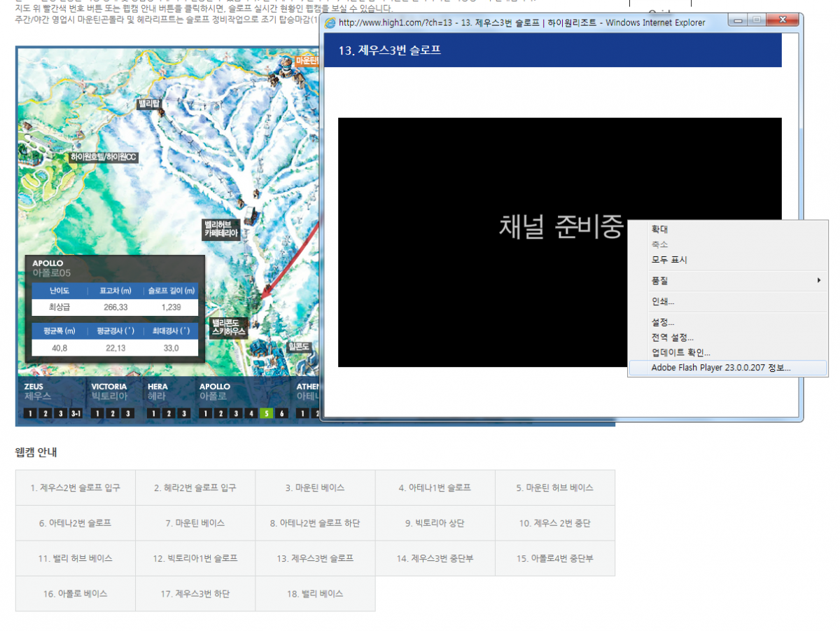Choose 확대 in Flash context menu
Viewport: 840px width, 631px height.
pyautogui.click(x=728, y=229)
